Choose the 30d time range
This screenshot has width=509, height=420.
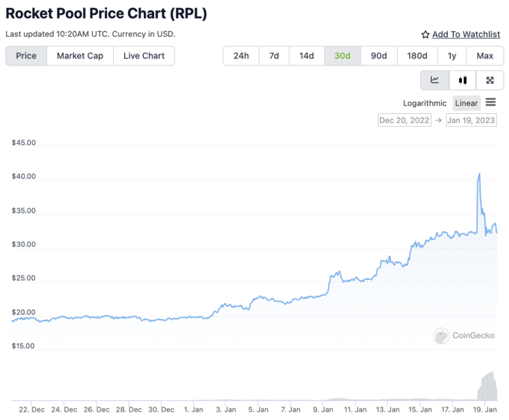(x=342, y=56)
